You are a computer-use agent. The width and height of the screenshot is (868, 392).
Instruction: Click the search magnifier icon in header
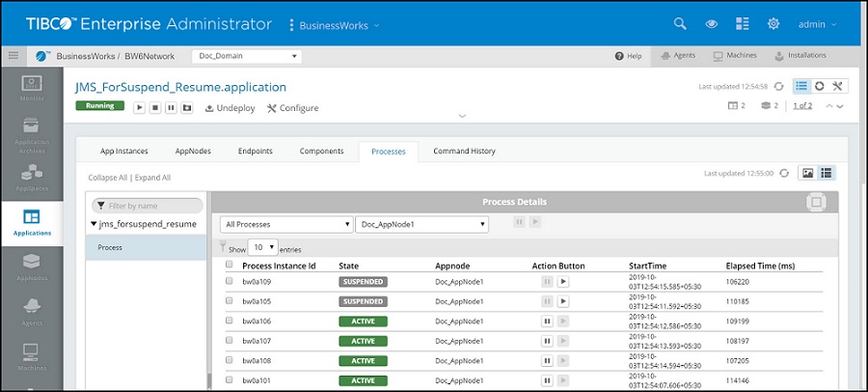coord(680,24)
